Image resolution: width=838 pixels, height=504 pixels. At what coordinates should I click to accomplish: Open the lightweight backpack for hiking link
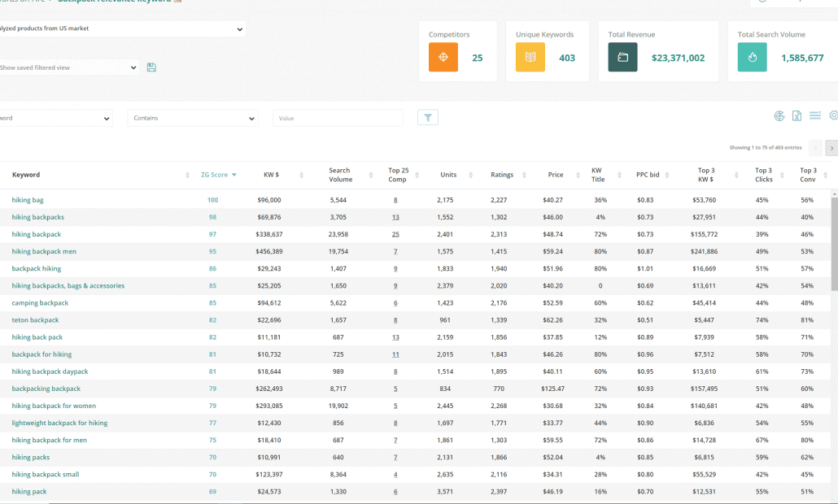(x=59, y=423)
